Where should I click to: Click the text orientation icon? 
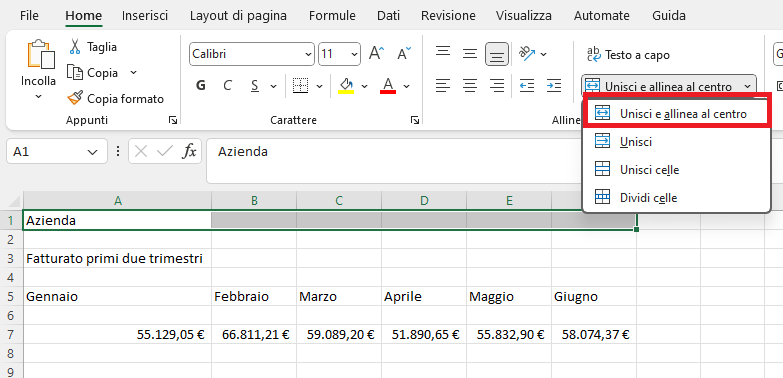point(527,54)
